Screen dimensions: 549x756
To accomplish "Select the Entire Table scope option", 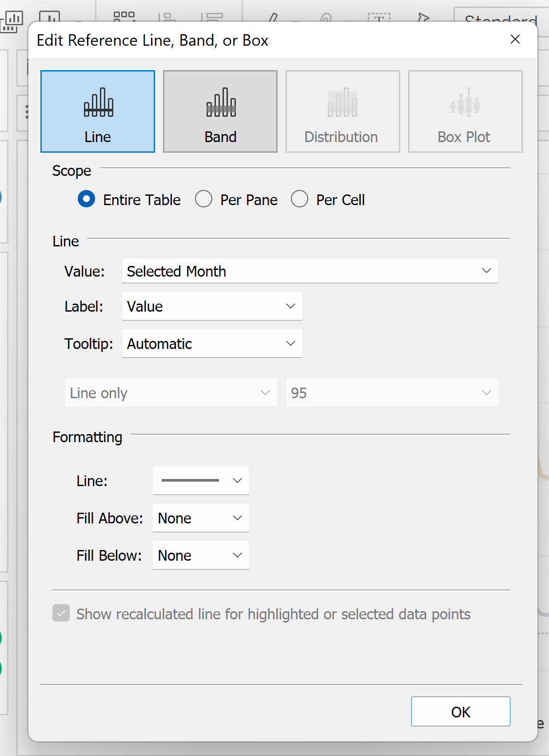I will (x=87, y=199).
